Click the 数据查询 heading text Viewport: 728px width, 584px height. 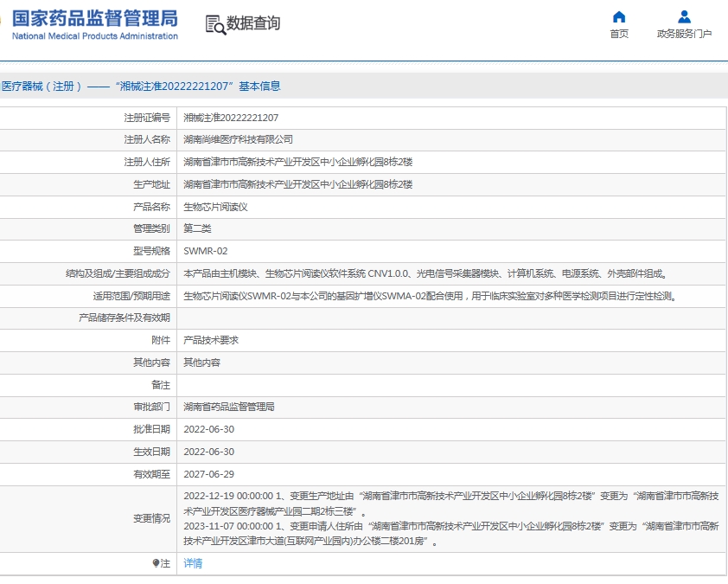pos(253,22)
